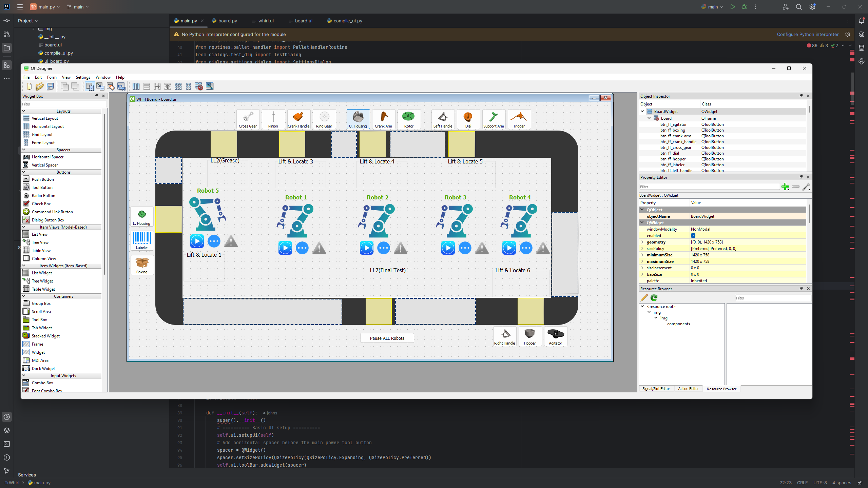Select Edit Widgets mode icon

click(x=90, y=86)
